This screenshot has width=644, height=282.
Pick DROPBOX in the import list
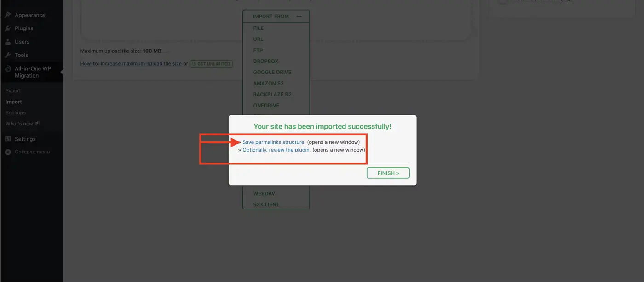265,61
